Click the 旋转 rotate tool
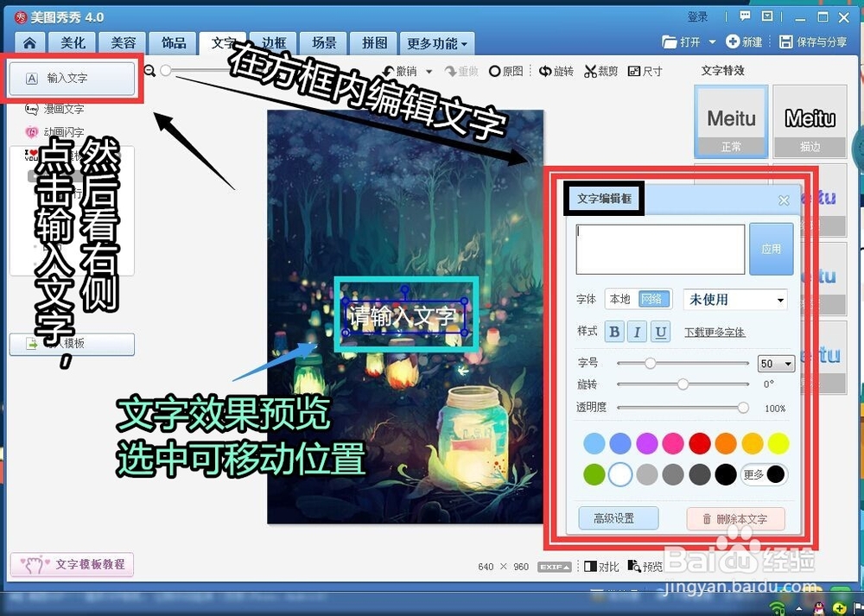Screen dimensions: 864x616 556,71
